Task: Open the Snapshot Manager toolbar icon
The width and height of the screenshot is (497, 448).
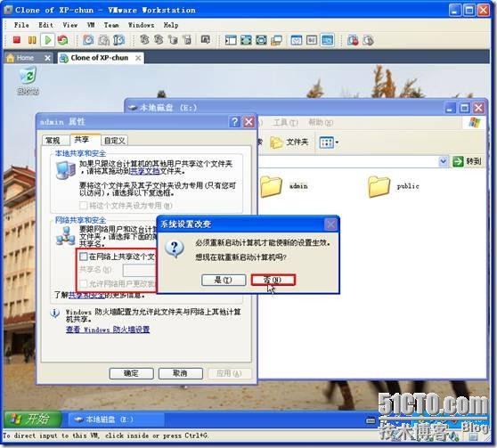Action: [x=118, y=40]
